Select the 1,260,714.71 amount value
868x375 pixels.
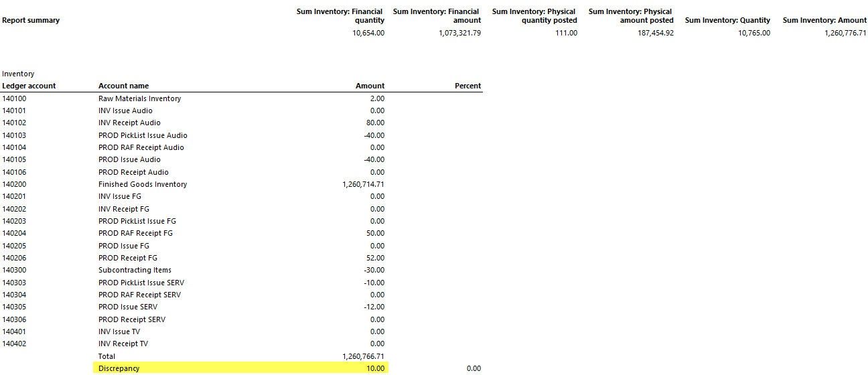pos(363,184)
